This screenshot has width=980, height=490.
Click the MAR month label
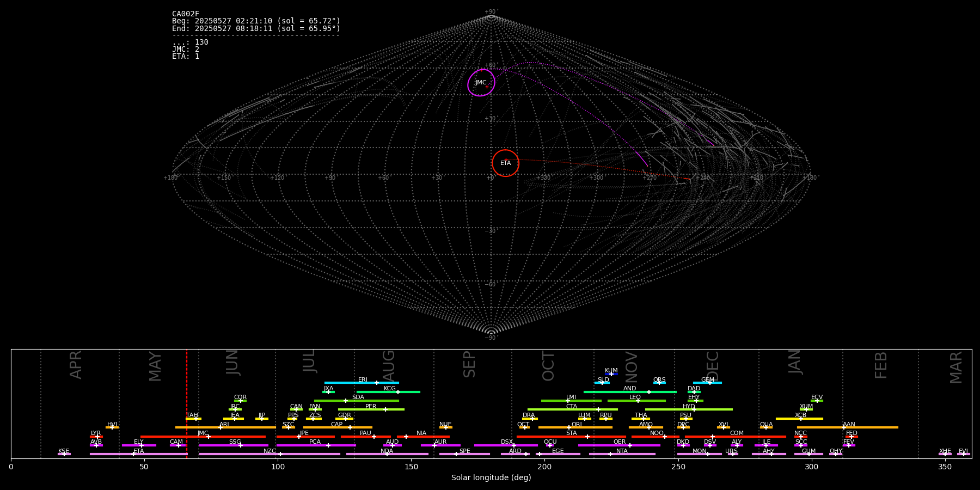coord(956,367)
